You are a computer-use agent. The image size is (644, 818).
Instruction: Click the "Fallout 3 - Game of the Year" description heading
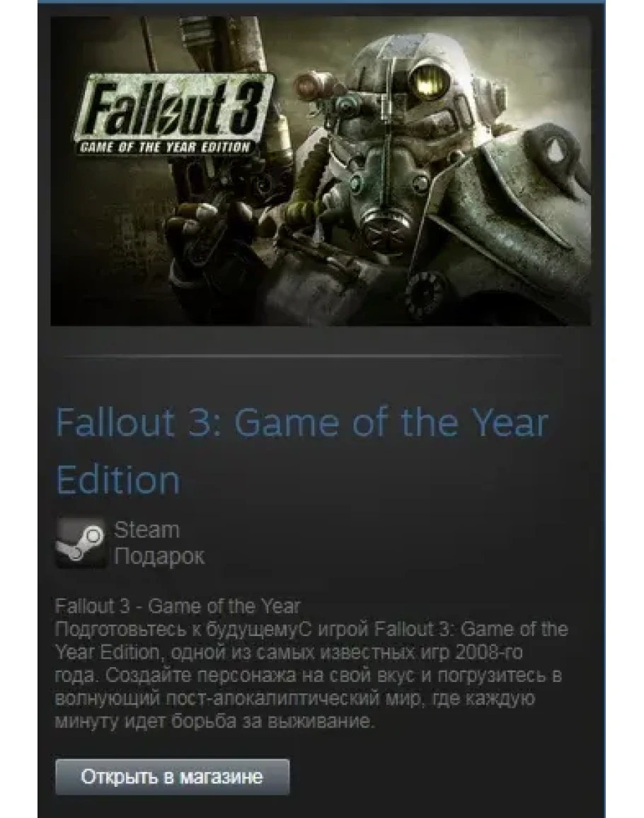pos(178,606)
